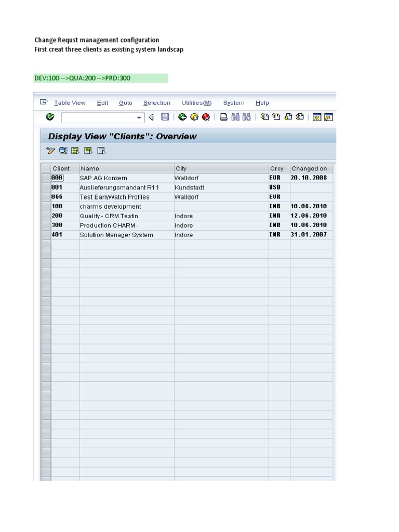This screenshot has width=399, height=532.
Task: Go to First Page icon
Action: [264, 117]
